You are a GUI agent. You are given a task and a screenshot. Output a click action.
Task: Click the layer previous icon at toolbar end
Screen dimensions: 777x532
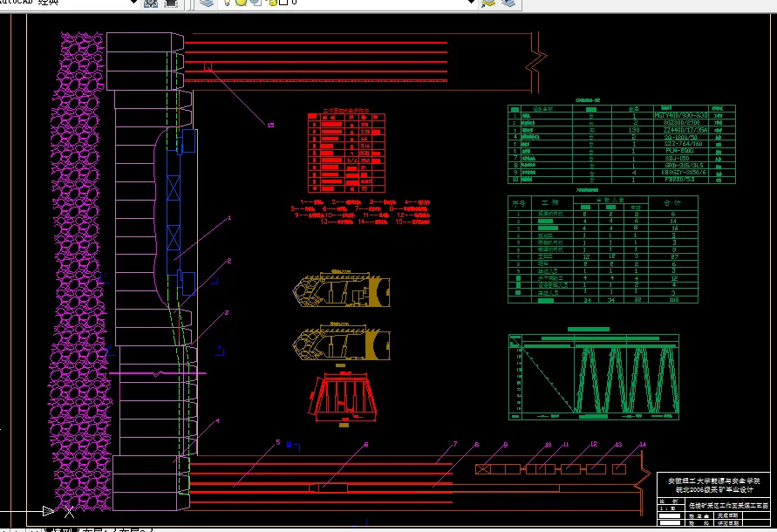(x=508, y=3)
